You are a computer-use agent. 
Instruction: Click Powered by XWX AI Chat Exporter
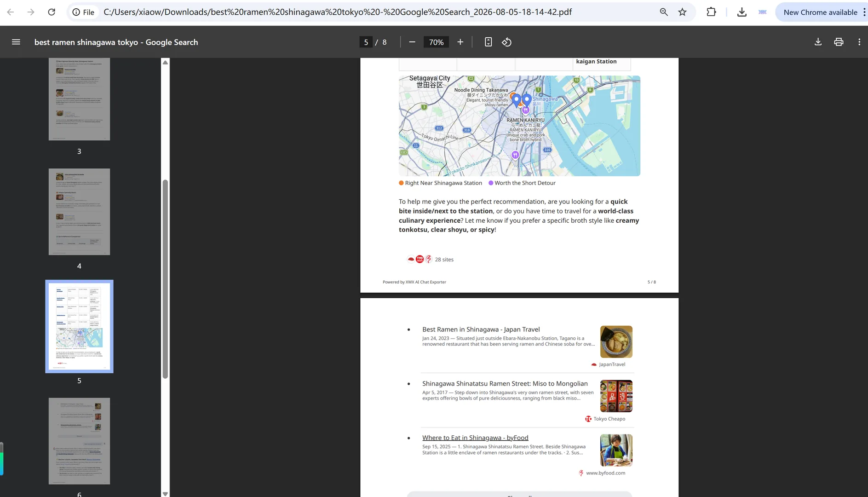(x=414, y=282)
